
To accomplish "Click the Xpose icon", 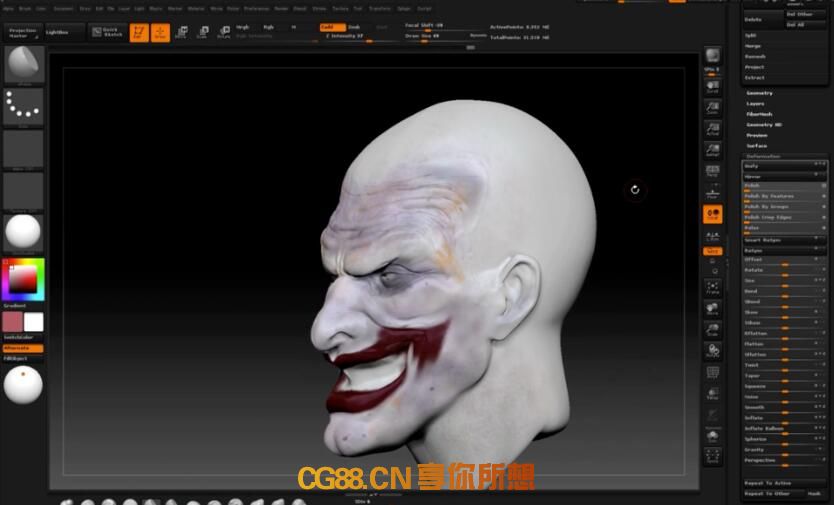I will click(712, 457).
